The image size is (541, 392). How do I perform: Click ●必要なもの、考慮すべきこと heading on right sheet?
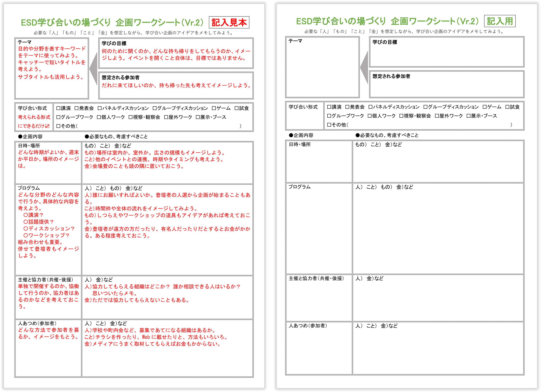tap(387, 135)
